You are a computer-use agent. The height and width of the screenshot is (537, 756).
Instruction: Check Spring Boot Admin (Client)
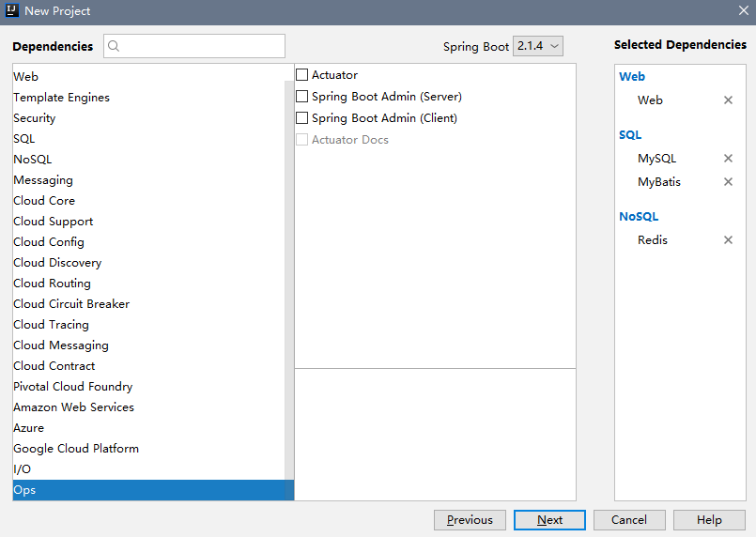tap(301, 118)
